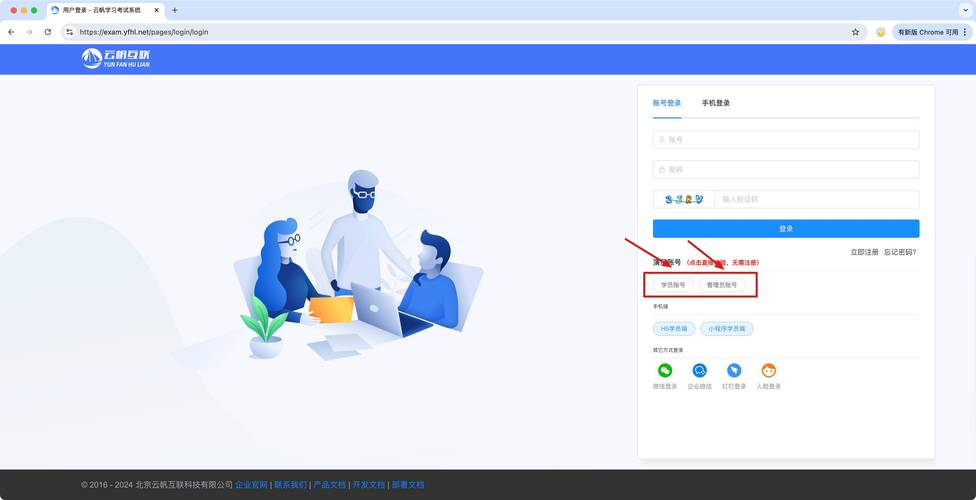Image resolution: width=976 pixels, height=500 pixels.
Task: Click the 管理员账号 demo button
Action: [721, 285]
